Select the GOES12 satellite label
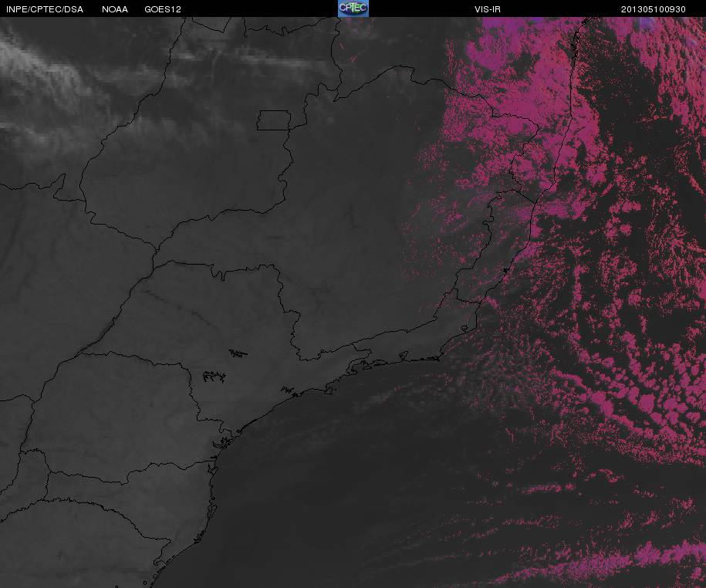This screenshot has width=706, height=588. (x=163, y=9)
